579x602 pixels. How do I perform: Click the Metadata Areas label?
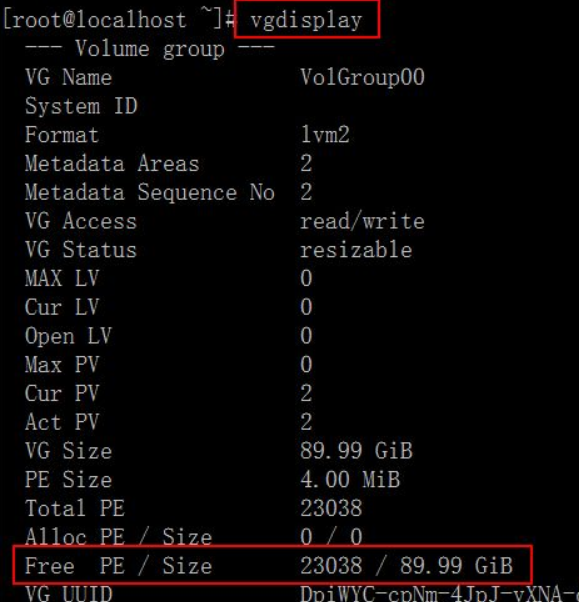(x=112, y=164)
